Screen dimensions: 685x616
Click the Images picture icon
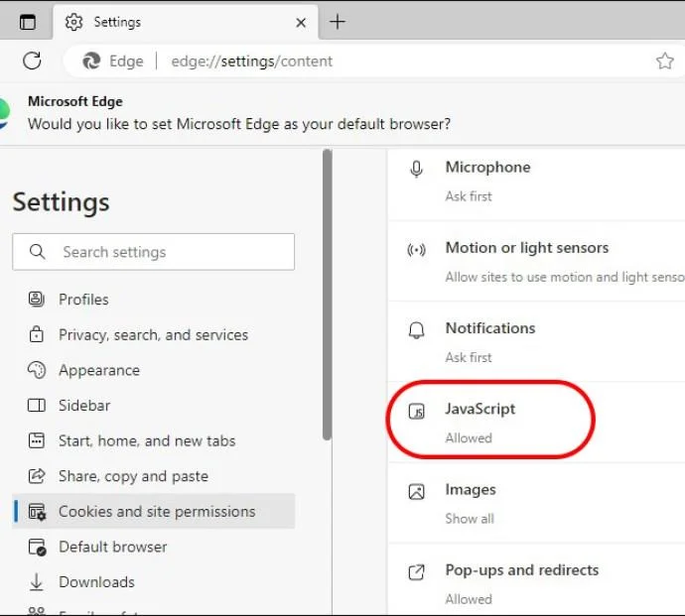point(416,492)
